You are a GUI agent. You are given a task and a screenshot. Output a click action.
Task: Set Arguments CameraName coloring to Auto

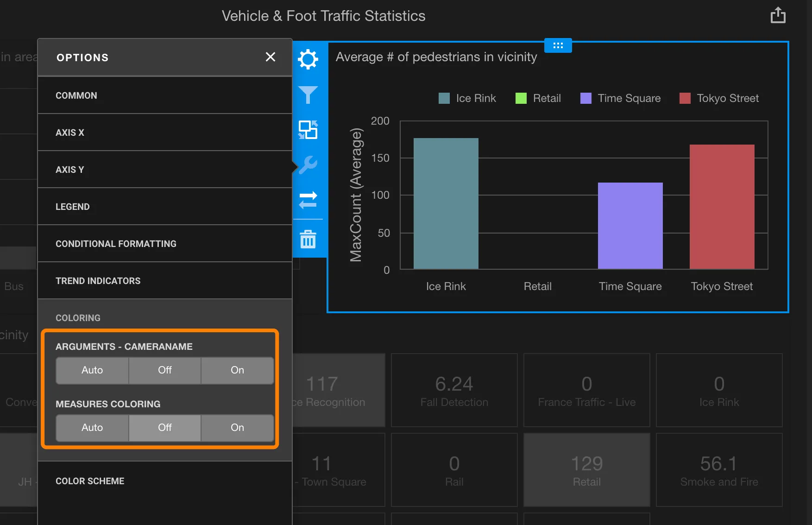coord(92,370)
